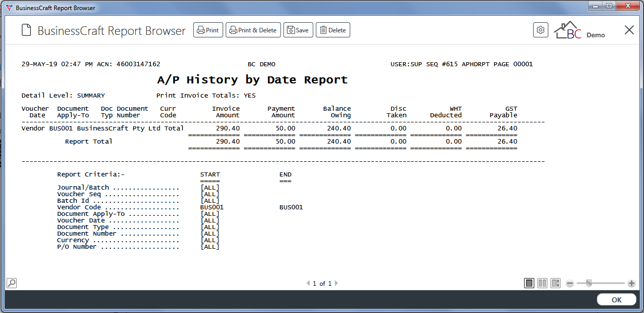Click the BusinessCraft title bar app icon
644x313 pixels.
9,8
